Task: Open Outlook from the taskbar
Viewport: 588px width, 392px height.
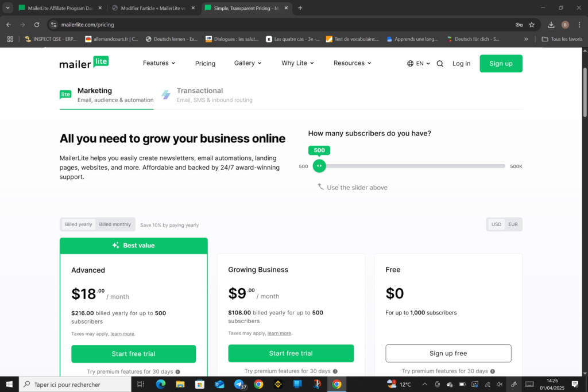Action: [x=219, y=384]
